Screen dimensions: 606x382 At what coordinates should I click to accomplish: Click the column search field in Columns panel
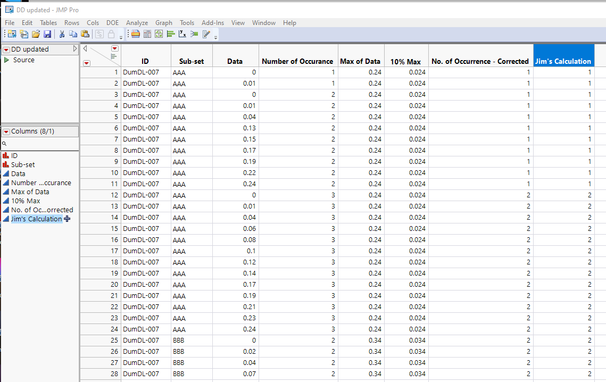[x=40, y=143]
